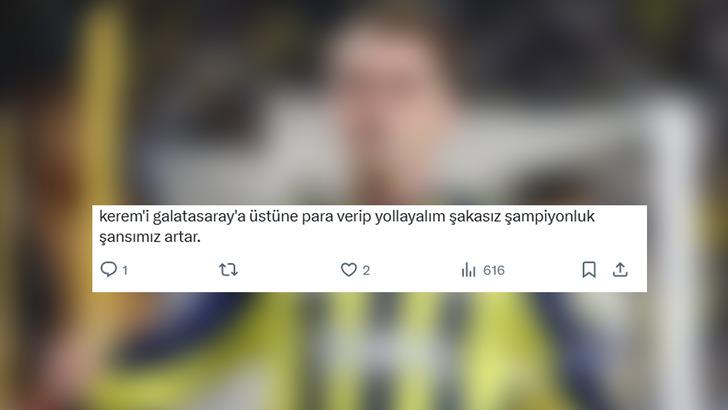Screen dimensions: 728x410
Task: Click the word "yollayalım" in the tweet
Action: [410, 217]
